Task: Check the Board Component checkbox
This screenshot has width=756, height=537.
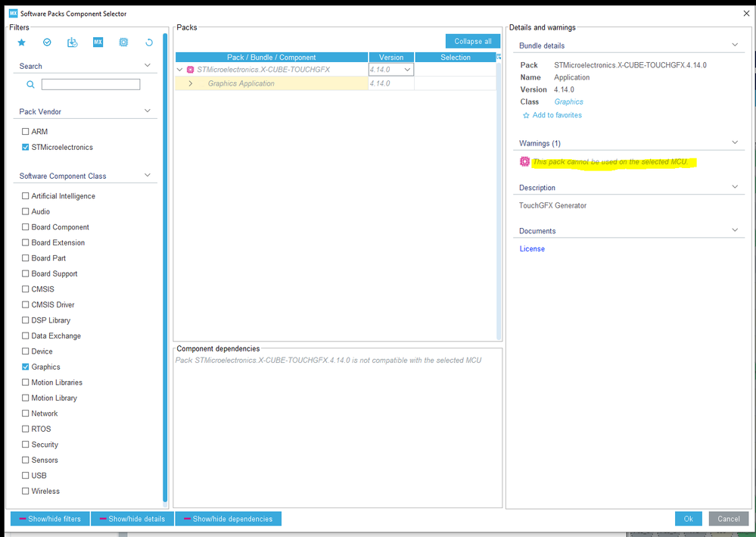Action: [25, 226]
